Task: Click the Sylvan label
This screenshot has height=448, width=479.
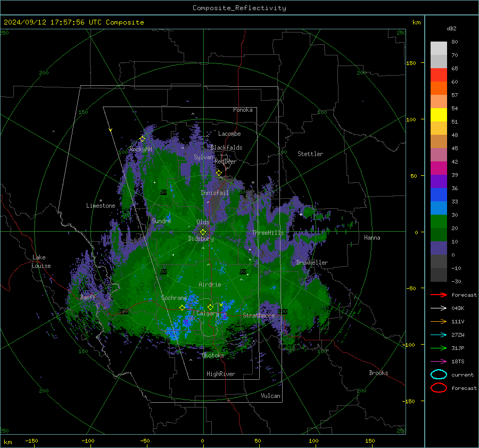Action: [x=203, y=157]
